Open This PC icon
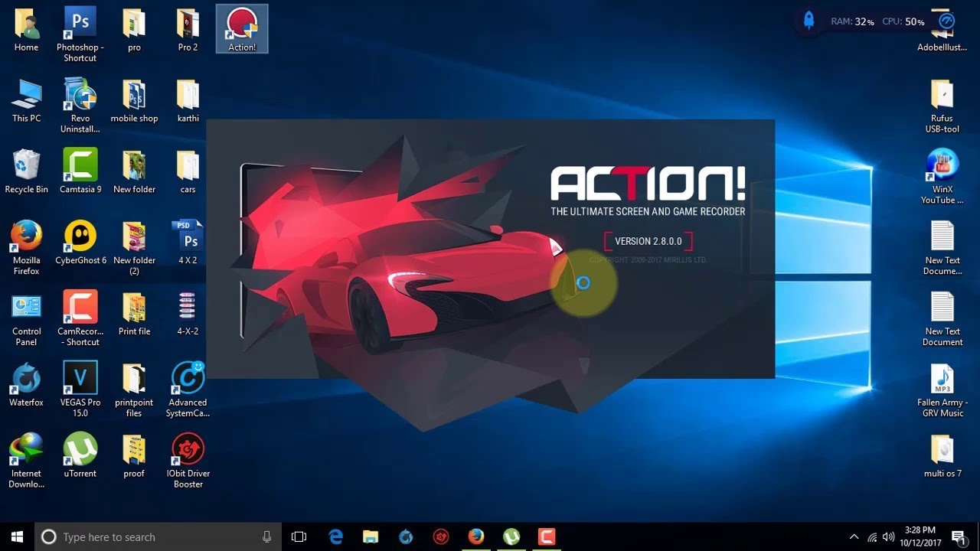The height and width of the screenshot is (551, 980). 26,100
